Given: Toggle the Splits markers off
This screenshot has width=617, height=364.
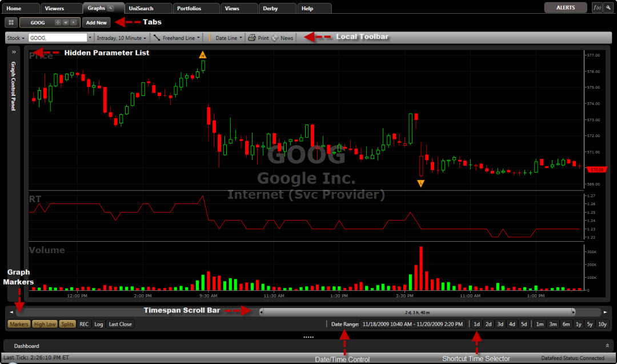Looking at the screenshot, I should click(67, 324).
